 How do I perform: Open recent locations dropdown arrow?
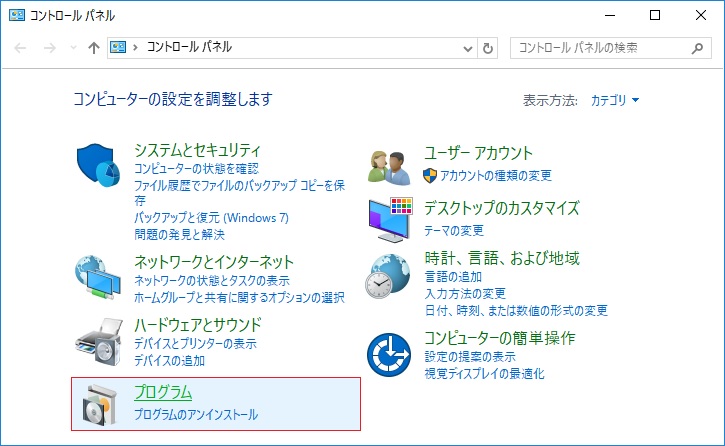point(73,48)
